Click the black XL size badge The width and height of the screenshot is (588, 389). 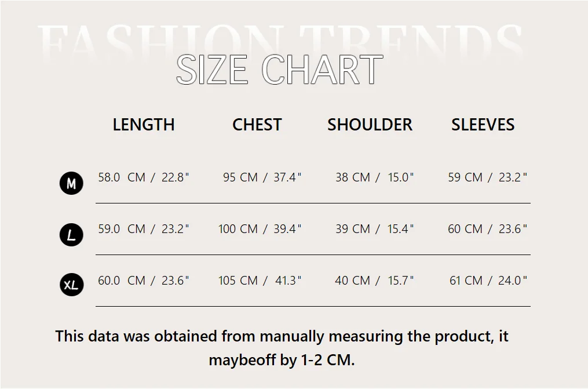click(71, 285)
